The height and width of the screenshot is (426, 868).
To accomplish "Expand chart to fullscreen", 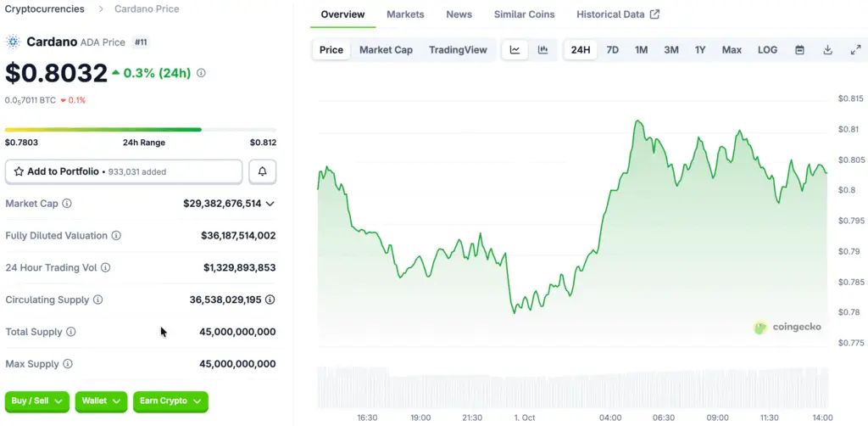I will [x=855, y=50].
